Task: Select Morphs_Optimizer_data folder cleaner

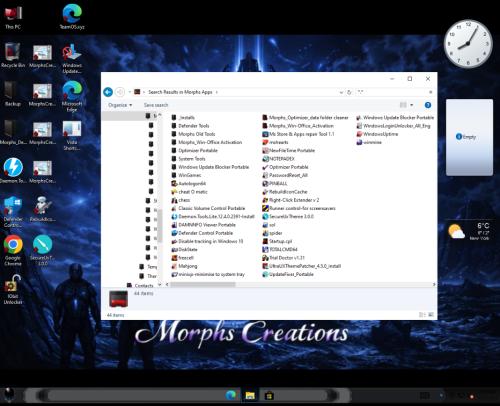Action: [305, 117]
